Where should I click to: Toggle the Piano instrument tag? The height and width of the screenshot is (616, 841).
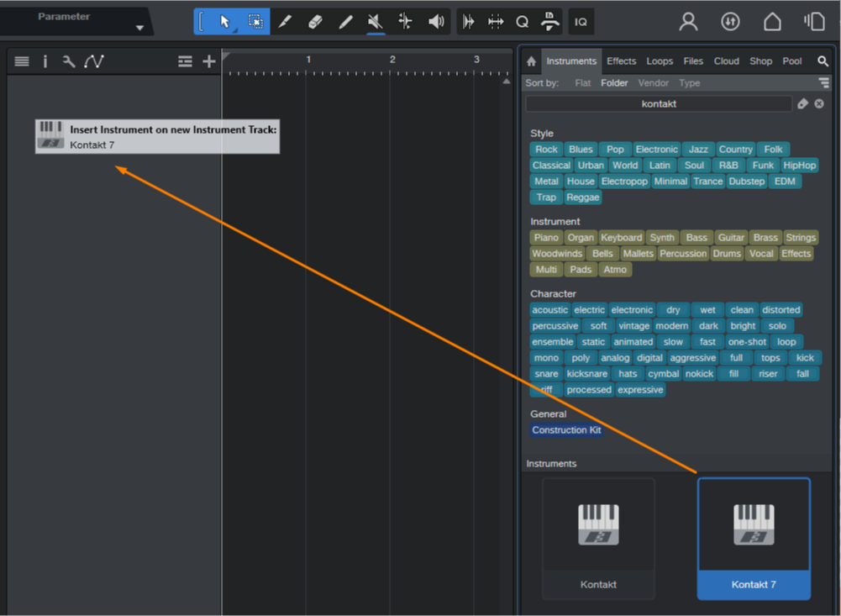546,238
